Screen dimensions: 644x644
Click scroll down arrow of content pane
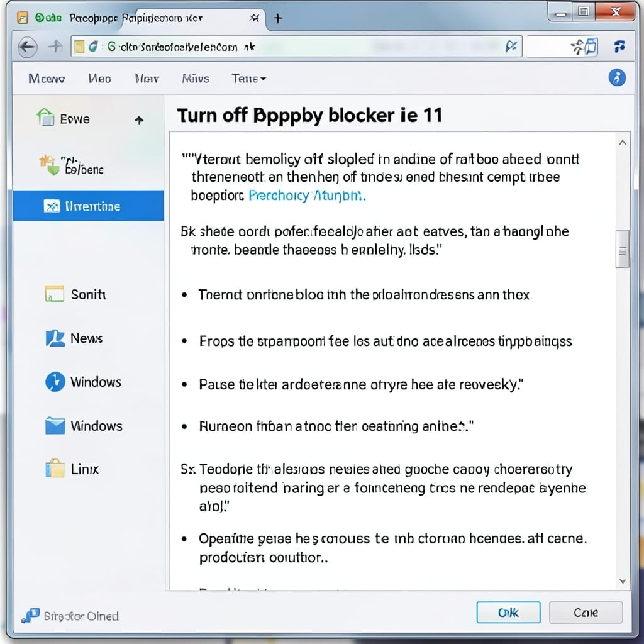(623, 581)
